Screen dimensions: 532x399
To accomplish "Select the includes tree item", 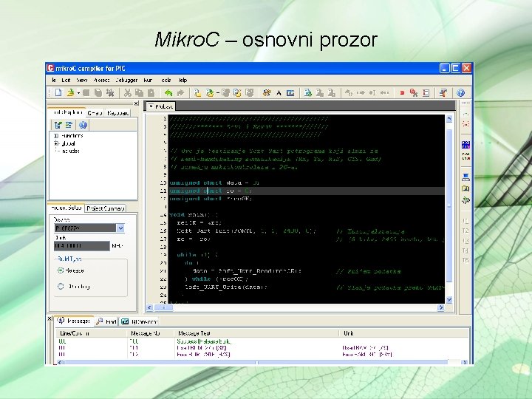I will point(71,151).
